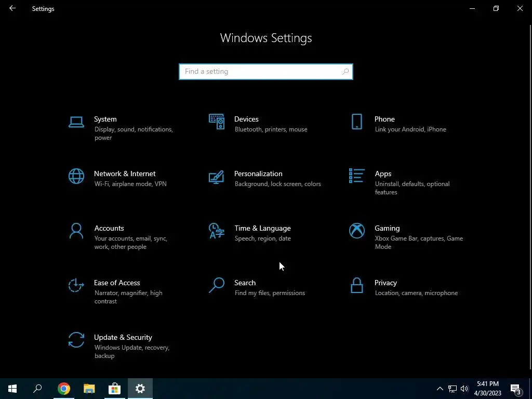532x399 pixels.
Task: Open the Network & Internet globe icon
Action: point(76,176)
